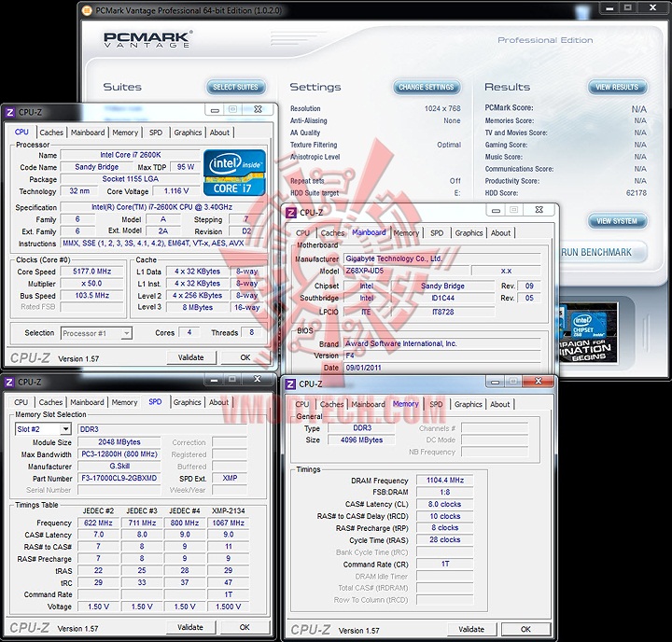Click PCMark Vantage title bar orange icon
Screen dimensions: 672x642
click(x=87, y=10)
